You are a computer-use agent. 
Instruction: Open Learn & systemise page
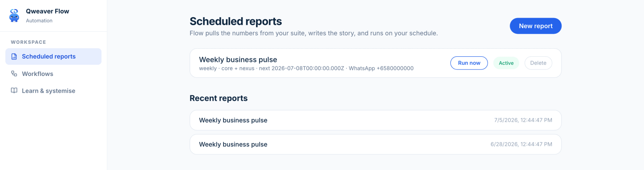(x=53, y=91)
